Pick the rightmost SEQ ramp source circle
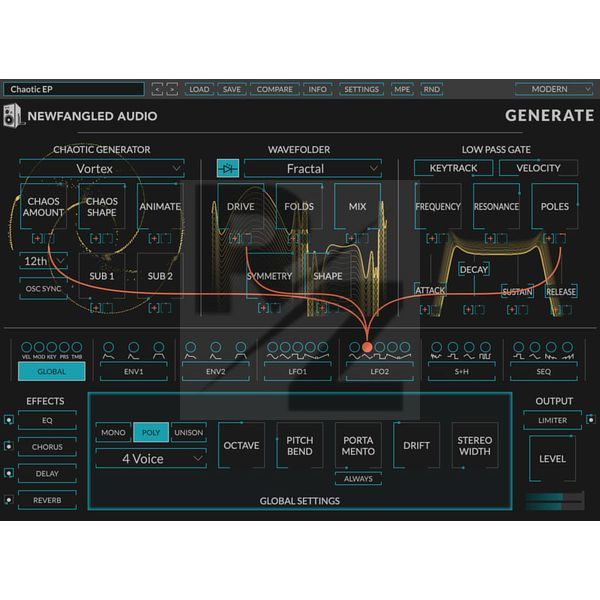 tap(567, 347)
